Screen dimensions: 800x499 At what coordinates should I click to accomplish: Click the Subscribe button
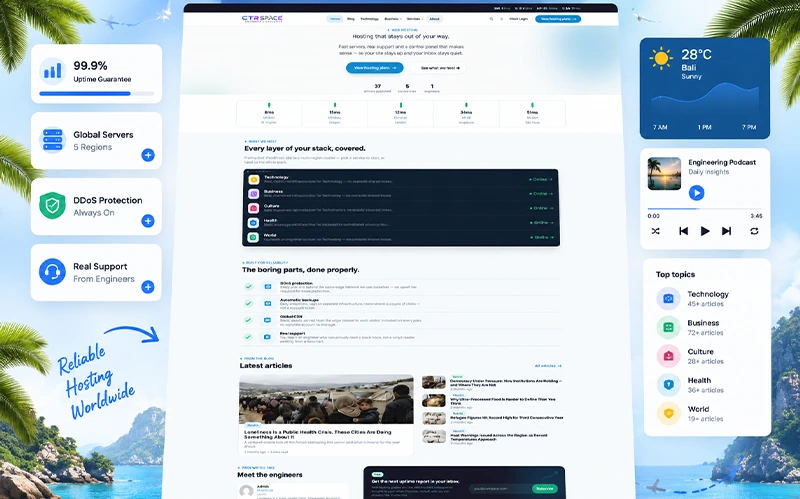(545, 489)
